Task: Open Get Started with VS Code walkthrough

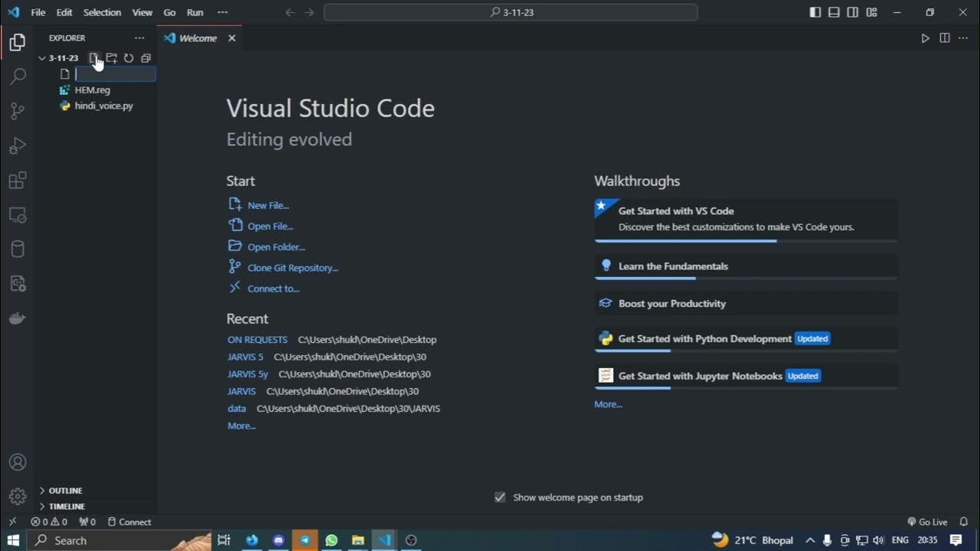Action: [x=746, y=220]
